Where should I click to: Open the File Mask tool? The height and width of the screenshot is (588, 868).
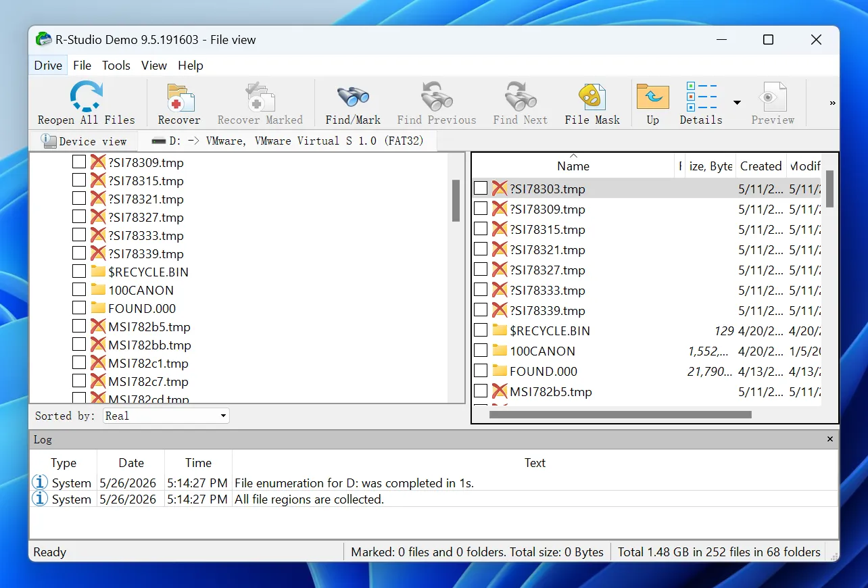pos(592,97)
